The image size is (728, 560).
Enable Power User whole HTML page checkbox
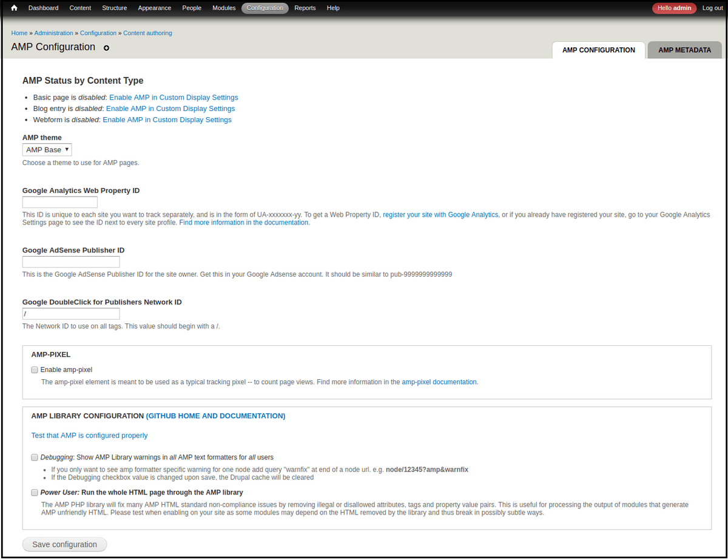pyautogui.click(x=35, y=493)
